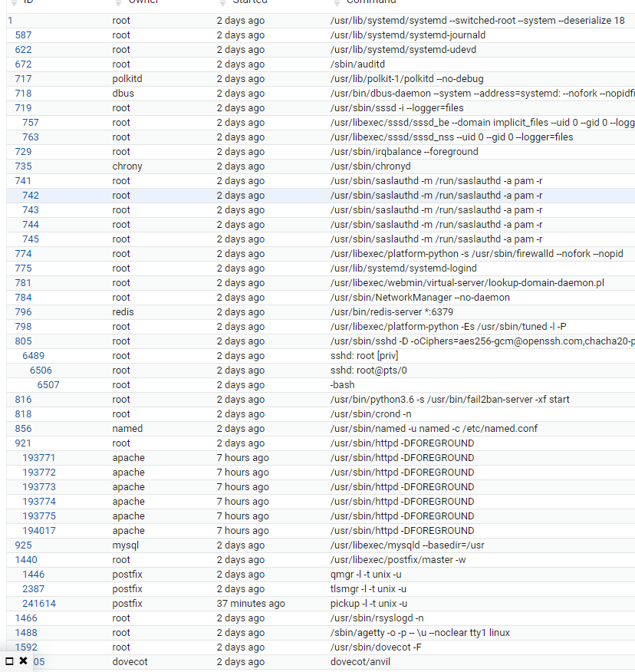Open firewalld process 774
Image resolution: width=635 pixels, height=672 pixels.
pyautogui.click(x=23, y=254)
